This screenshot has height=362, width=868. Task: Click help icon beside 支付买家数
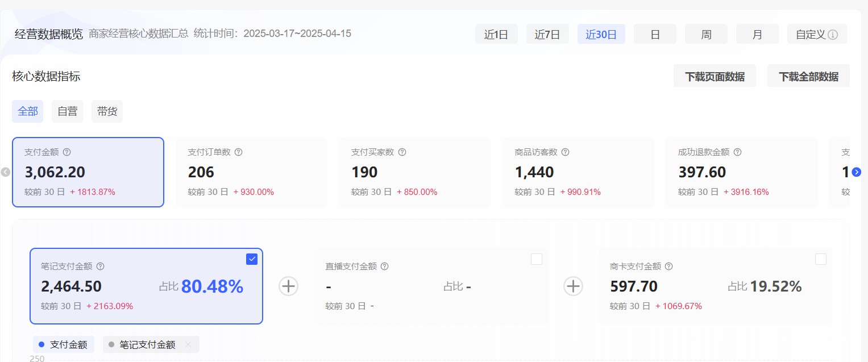[x=402, y=152]
